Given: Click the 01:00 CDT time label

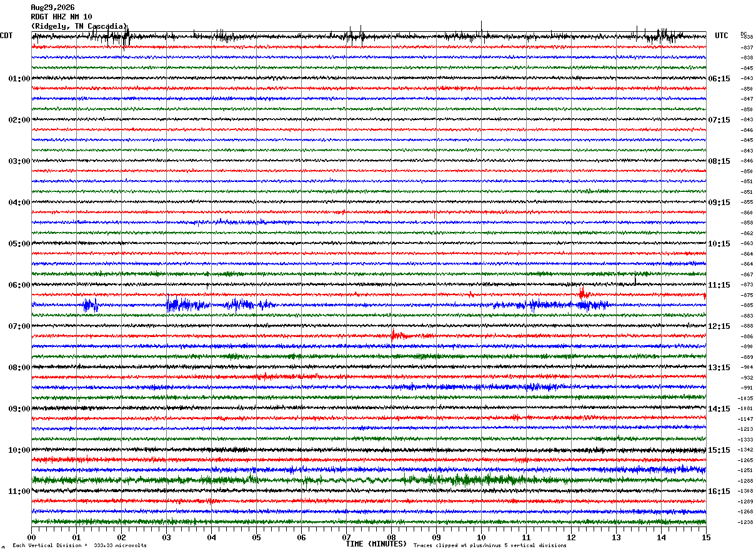Looking at the screenshot, I should (19, 79).
